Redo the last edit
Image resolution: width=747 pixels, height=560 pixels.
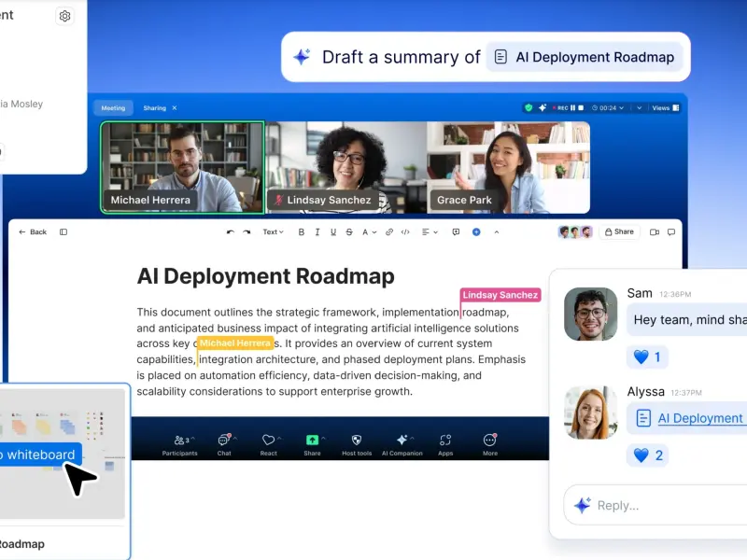247,231
